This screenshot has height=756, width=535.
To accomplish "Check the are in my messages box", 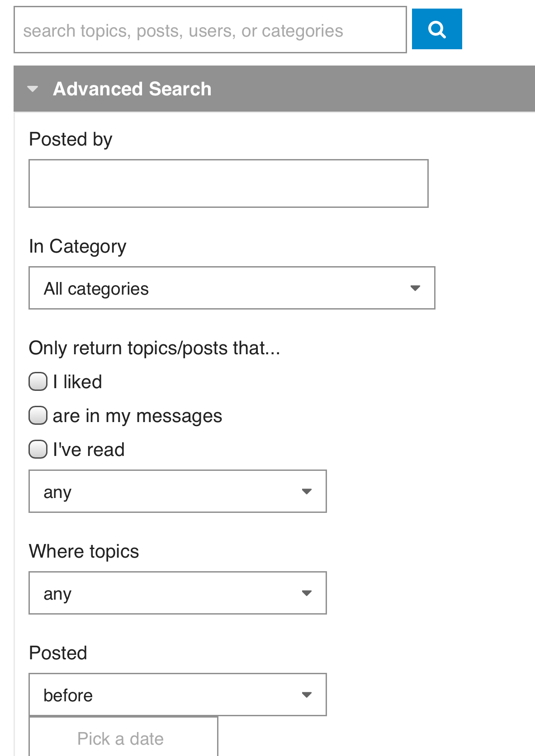I will pos(38,416).
